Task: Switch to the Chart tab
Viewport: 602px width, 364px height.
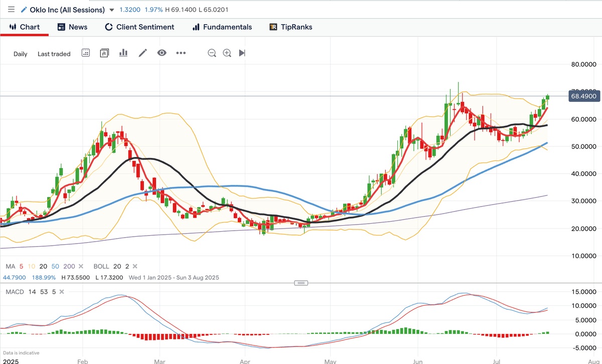Action: click(x=25, y=27)
